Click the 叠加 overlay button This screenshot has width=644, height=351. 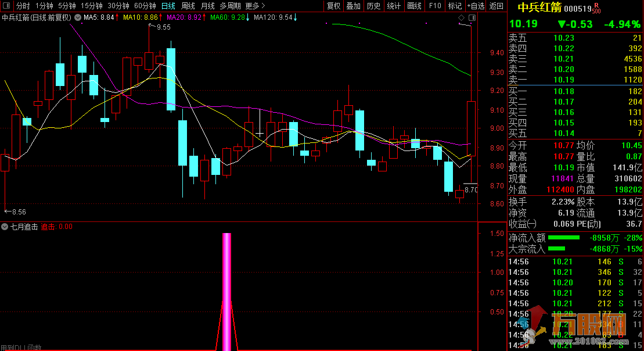[x=354, y=6]
